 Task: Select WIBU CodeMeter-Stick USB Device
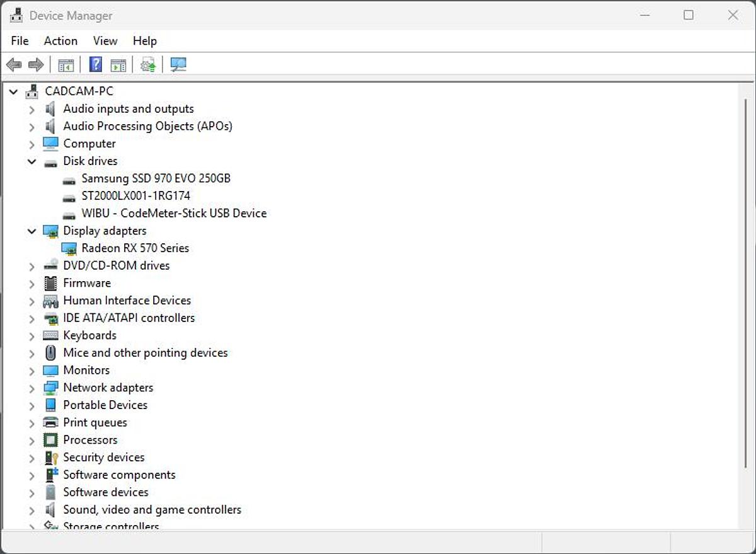(x=174, y=214)
